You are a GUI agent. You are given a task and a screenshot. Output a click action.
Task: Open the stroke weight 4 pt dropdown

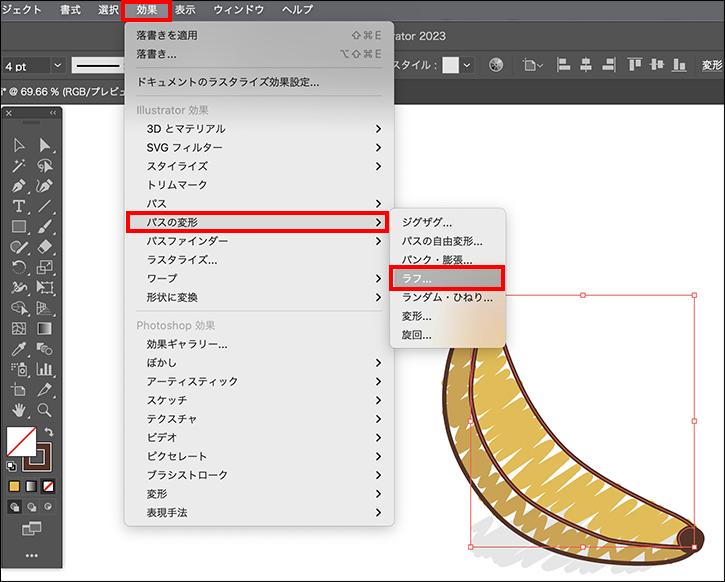[56, 65]
